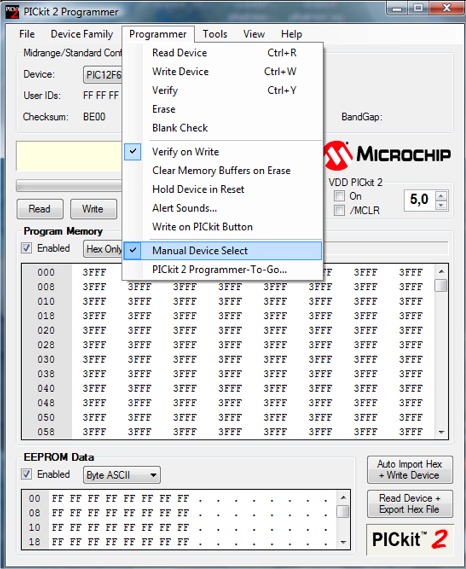Toggle Hold Device in Reset

point(222,189)
